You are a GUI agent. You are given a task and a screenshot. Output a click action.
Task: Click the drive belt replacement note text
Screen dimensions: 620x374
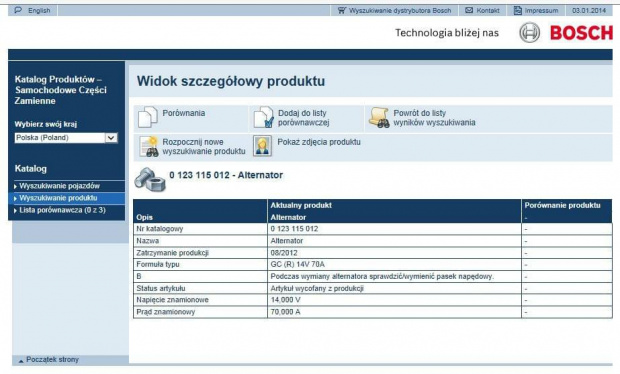(382, 276)
